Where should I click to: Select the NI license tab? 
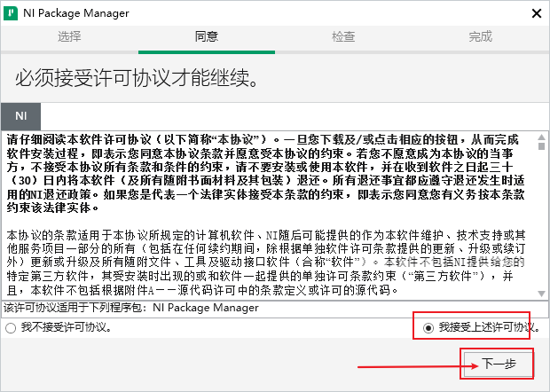click(x=20, y=116)
